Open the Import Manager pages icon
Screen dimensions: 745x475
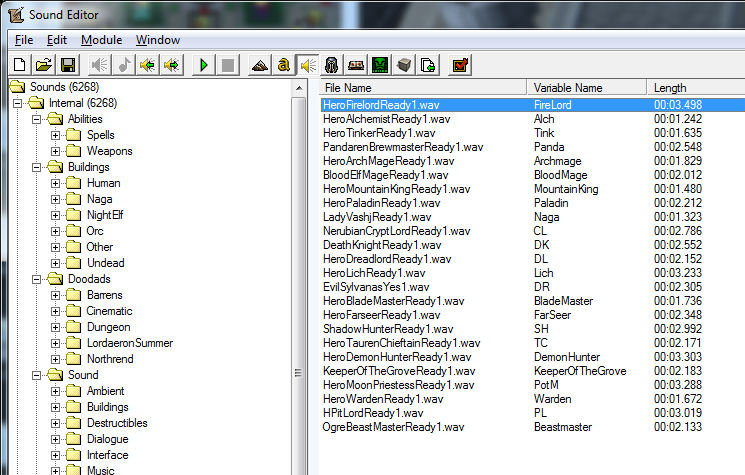tap(428, 65)
